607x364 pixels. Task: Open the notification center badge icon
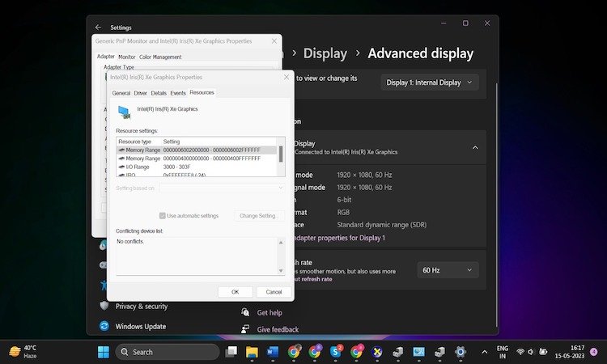[594, 352]
